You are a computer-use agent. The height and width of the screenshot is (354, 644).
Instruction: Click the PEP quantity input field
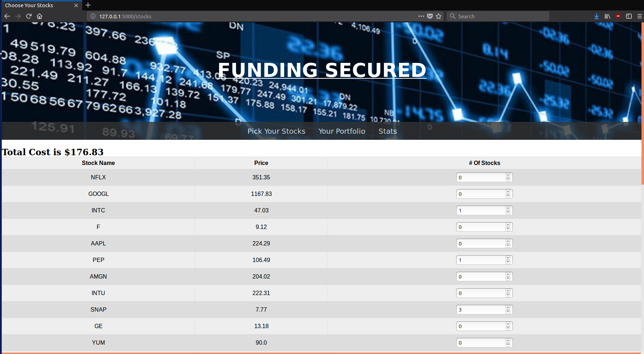coord(484,260)
